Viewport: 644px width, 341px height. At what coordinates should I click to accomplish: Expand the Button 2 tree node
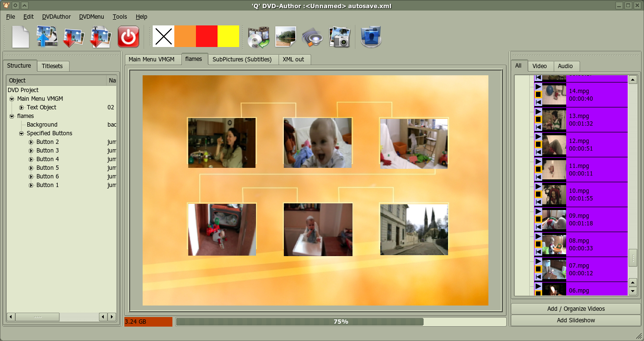[31, 142]
